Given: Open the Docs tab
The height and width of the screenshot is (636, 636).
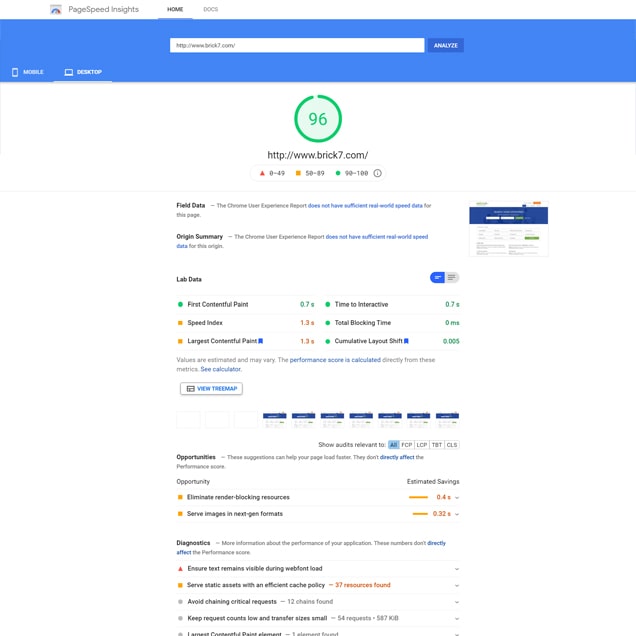Looking at the screenshot, I should [x=211, y=9].
